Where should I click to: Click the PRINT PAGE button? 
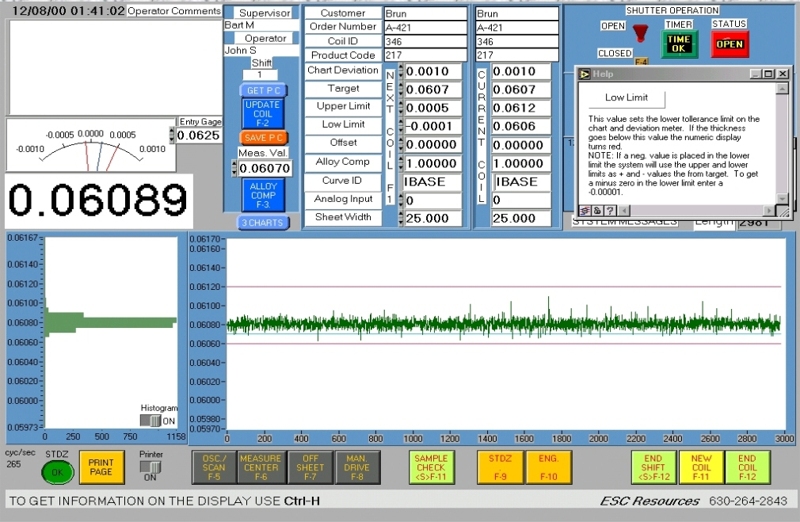pos(102,467)
